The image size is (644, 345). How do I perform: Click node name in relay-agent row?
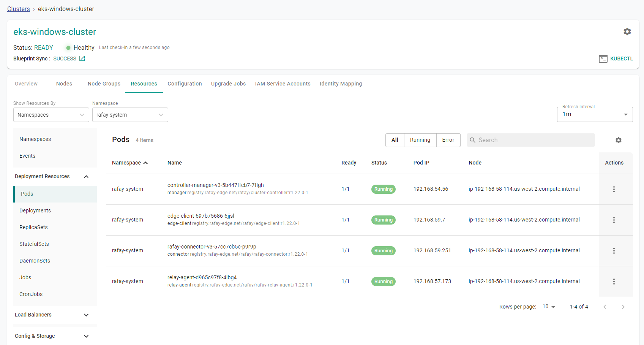point(524,281)
